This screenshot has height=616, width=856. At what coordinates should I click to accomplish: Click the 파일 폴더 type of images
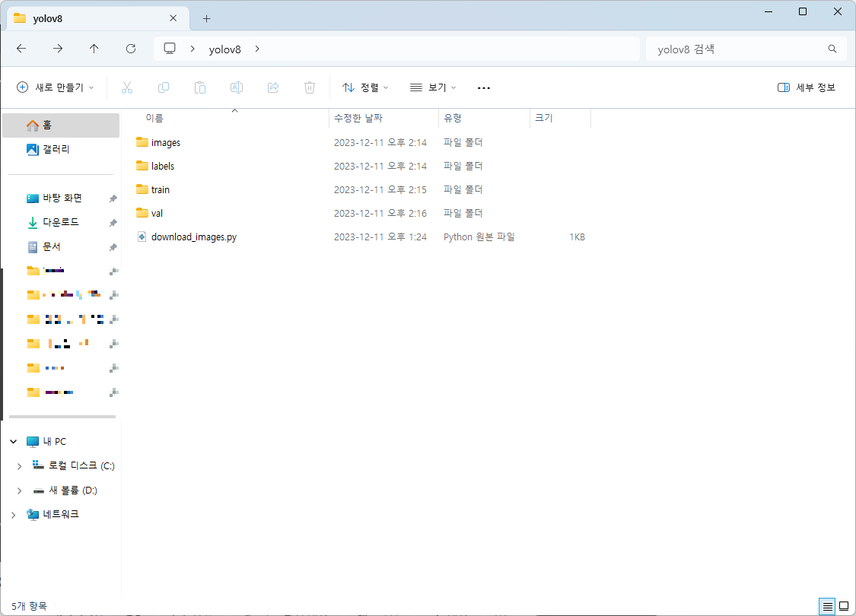pyautogui.click(x=463, y=142)
